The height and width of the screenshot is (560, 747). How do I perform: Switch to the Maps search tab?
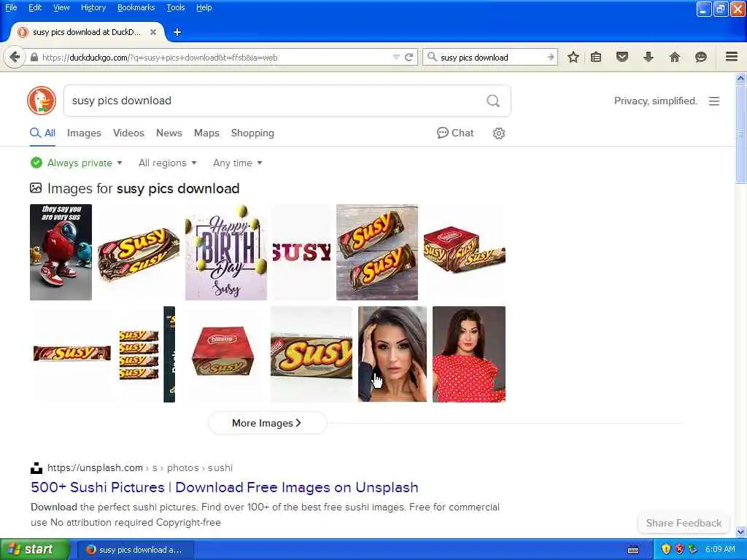206,133
